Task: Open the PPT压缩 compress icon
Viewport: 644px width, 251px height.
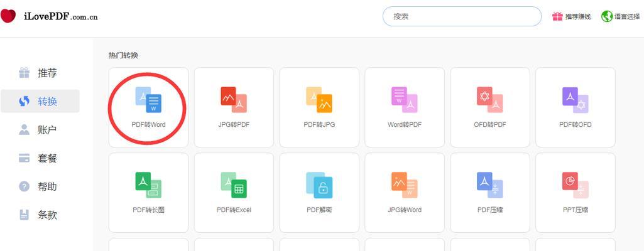Action: [x=576, y=185]
